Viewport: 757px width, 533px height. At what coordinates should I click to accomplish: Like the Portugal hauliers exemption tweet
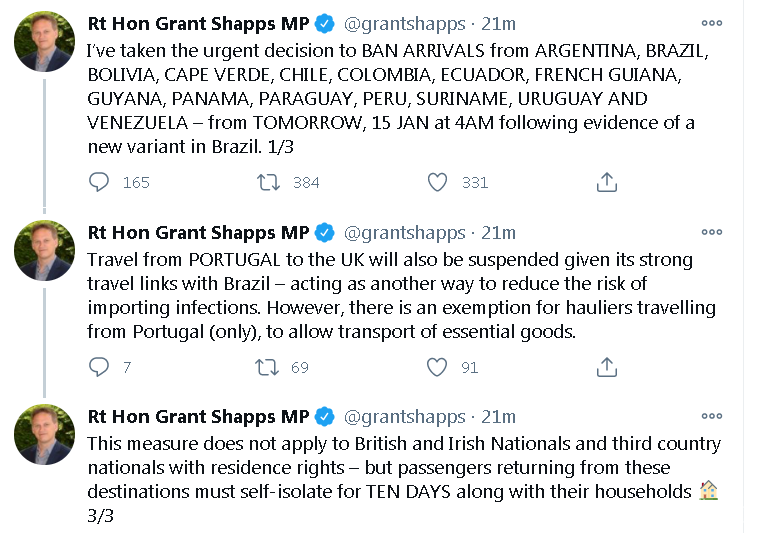pyautogui.click(x=437, y=367)
